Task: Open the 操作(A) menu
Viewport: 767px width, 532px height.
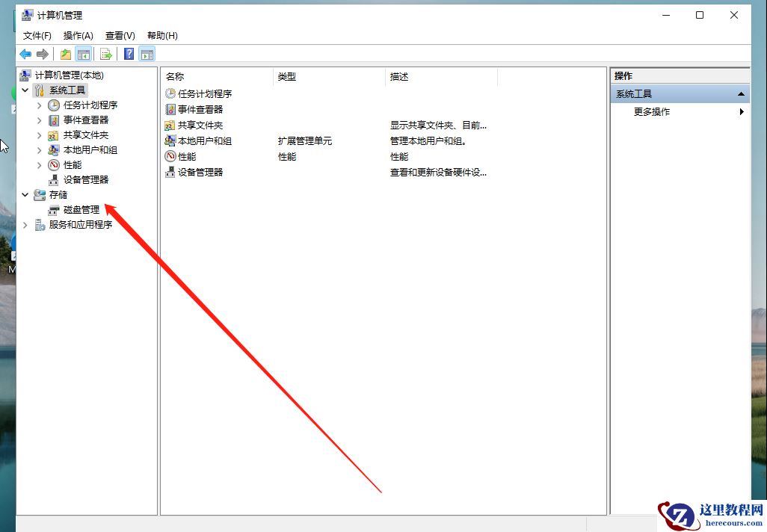Action: 80,35
